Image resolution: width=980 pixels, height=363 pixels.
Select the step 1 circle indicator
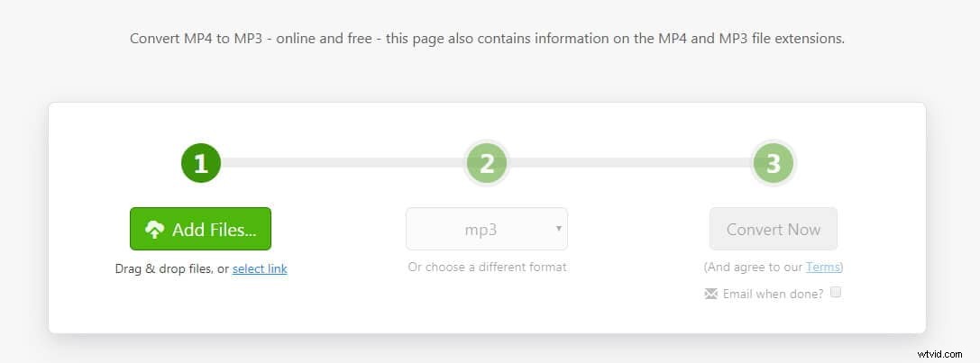(201, 163)
